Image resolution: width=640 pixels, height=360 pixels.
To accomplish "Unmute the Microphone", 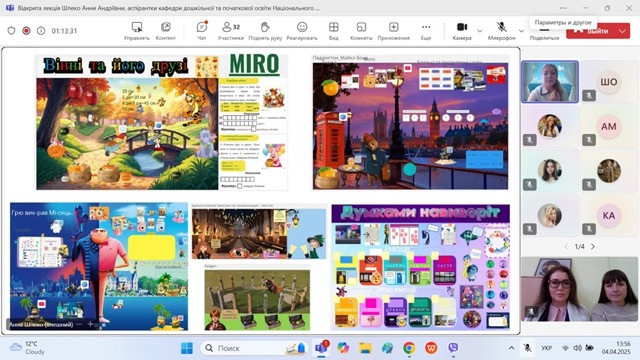I will 502,31.
